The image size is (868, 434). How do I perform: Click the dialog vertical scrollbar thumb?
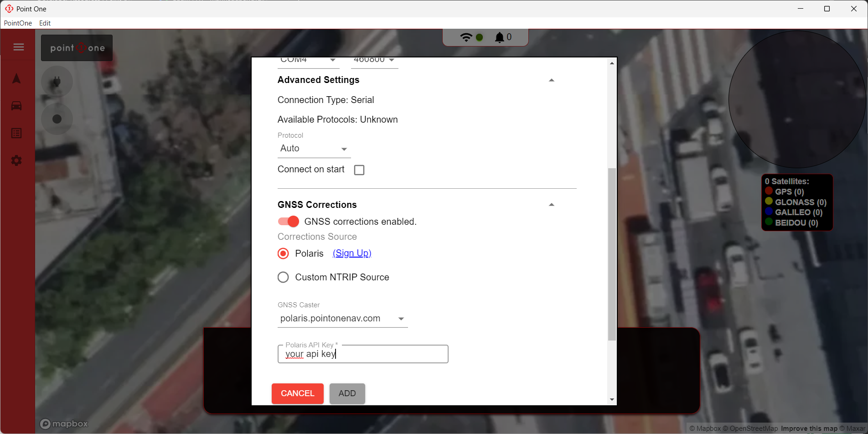click(x=612, y=254)
